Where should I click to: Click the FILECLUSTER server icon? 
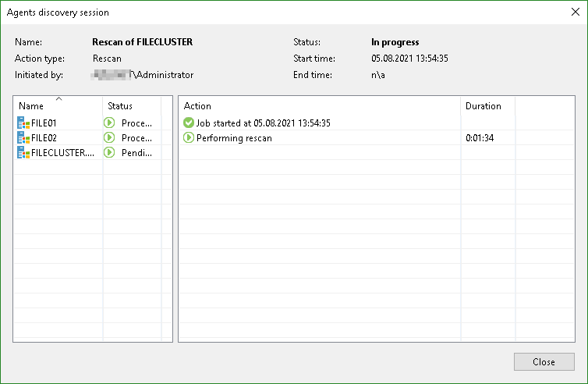23,153
